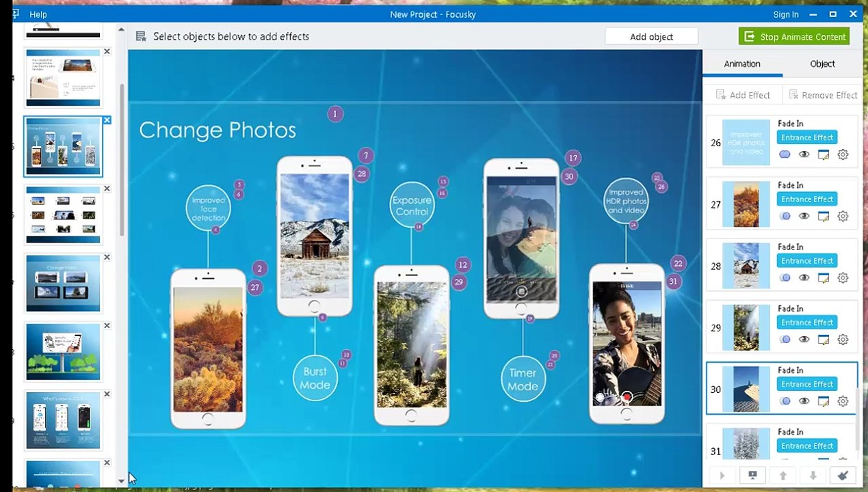The width and height of the screenshot is (868, 492).
Task: Switch to the Animation tab
Action: [x=742, y=64]
